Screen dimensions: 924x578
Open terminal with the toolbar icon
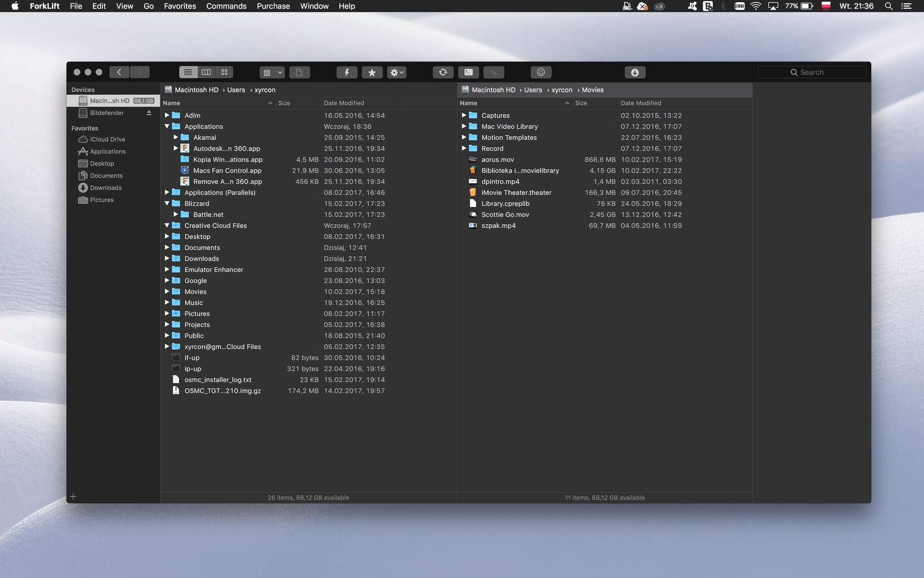pyautogui.click(x=468, y=72)
